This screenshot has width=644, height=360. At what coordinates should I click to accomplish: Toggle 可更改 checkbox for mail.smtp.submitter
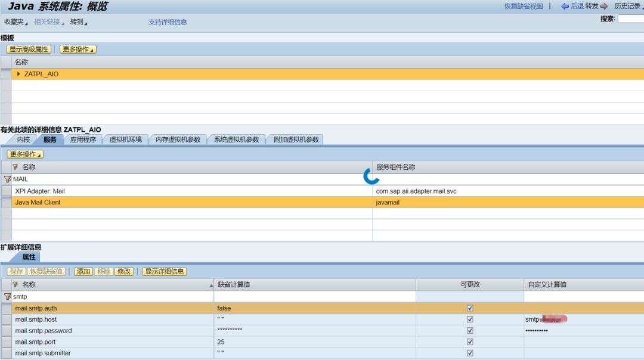470,353
